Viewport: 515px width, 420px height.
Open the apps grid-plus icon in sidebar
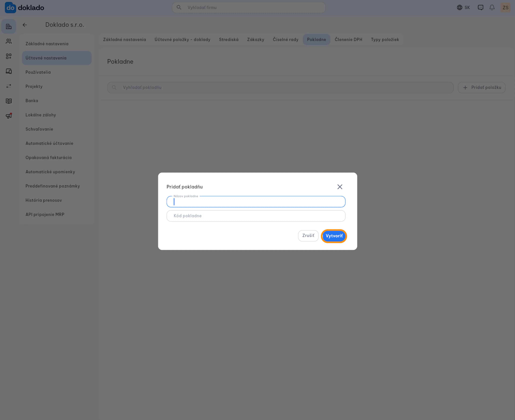(9, 56)
